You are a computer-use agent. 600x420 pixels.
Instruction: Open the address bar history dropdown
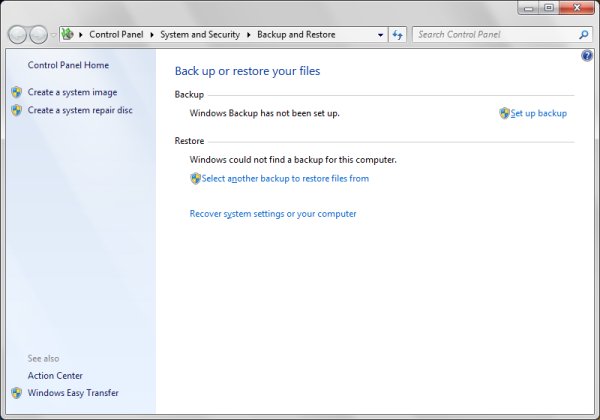pyautogui.click(x=380, y=35)
